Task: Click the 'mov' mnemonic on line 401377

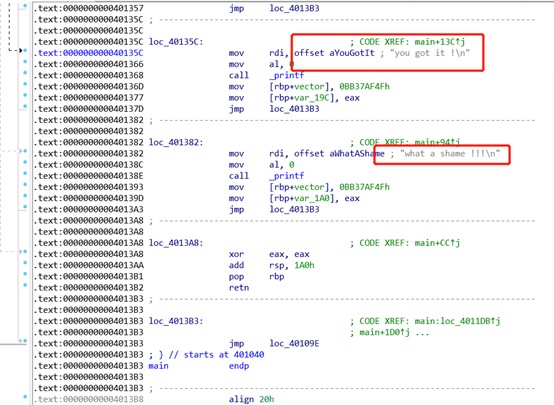Action: [x=236, y=98]
